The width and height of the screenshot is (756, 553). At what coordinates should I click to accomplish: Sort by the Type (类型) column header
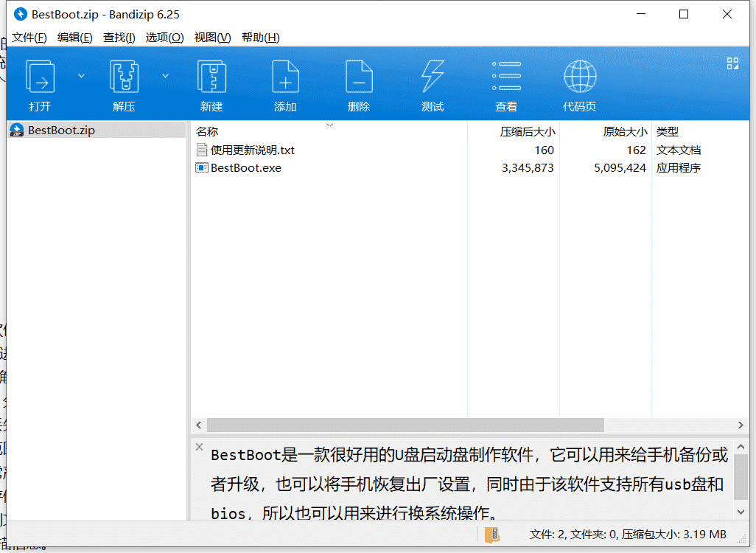pos(700,131)
